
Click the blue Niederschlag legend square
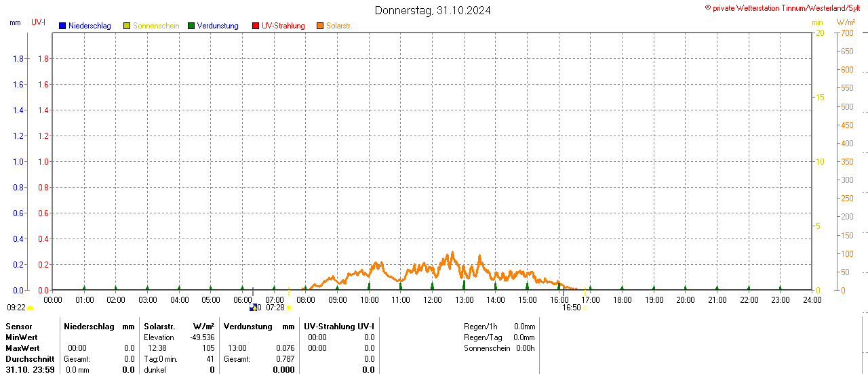click(x=62, y=26)
